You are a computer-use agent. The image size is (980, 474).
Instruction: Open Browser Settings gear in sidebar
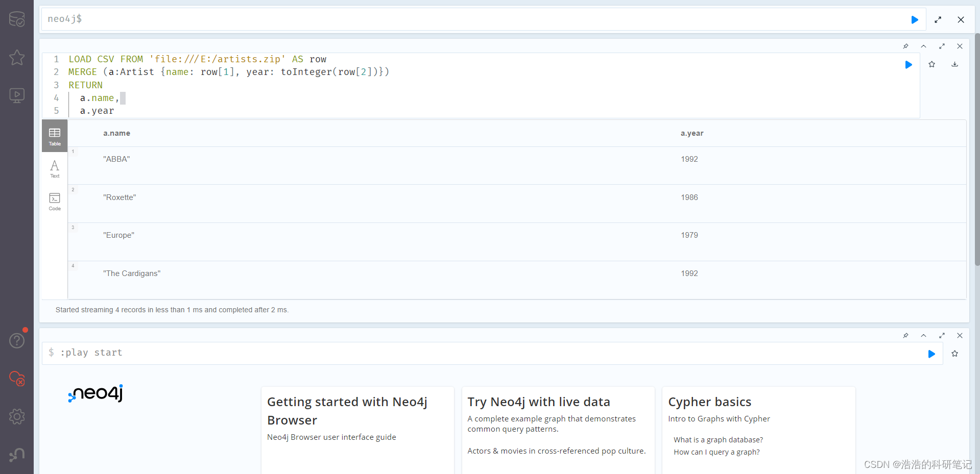[17, 416]
